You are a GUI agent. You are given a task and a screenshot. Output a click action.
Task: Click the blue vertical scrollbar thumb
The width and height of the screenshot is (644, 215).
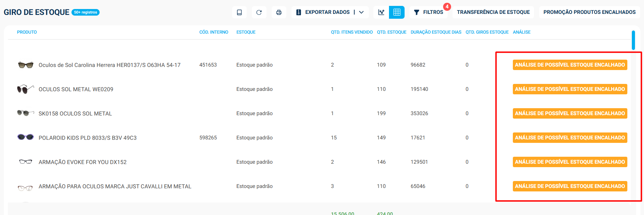coord(633,40)
